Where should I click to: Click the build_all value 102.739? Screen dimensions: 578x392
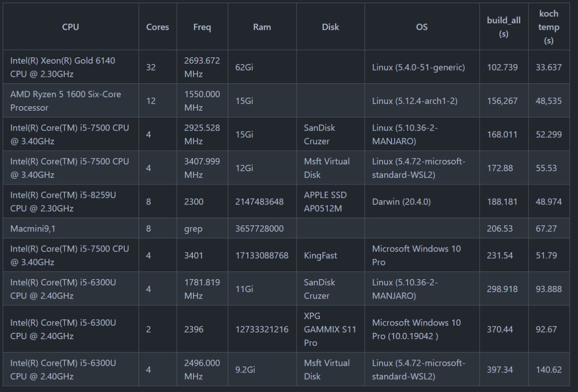pyautogui.click(x=502, y=67)
